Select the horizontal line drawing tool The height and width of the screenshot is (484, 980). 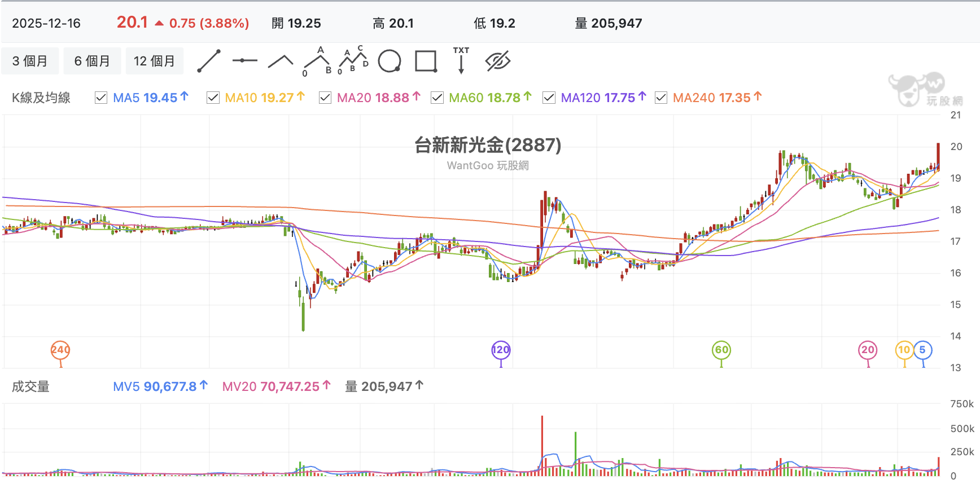(x=244, y=60)
